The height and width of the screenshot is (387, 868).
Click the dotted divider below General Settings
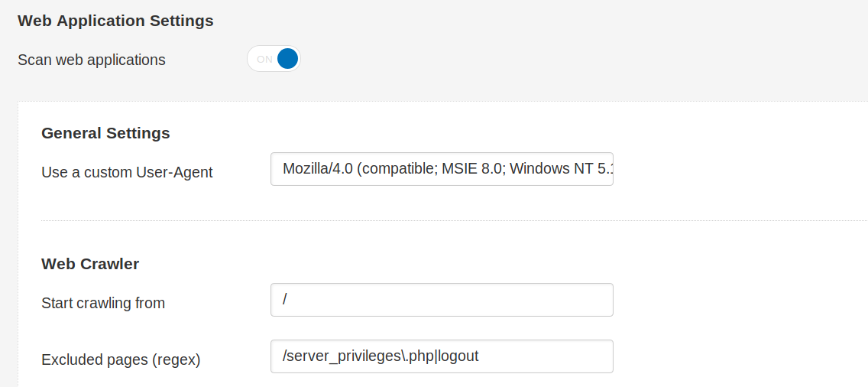[454, 221]
